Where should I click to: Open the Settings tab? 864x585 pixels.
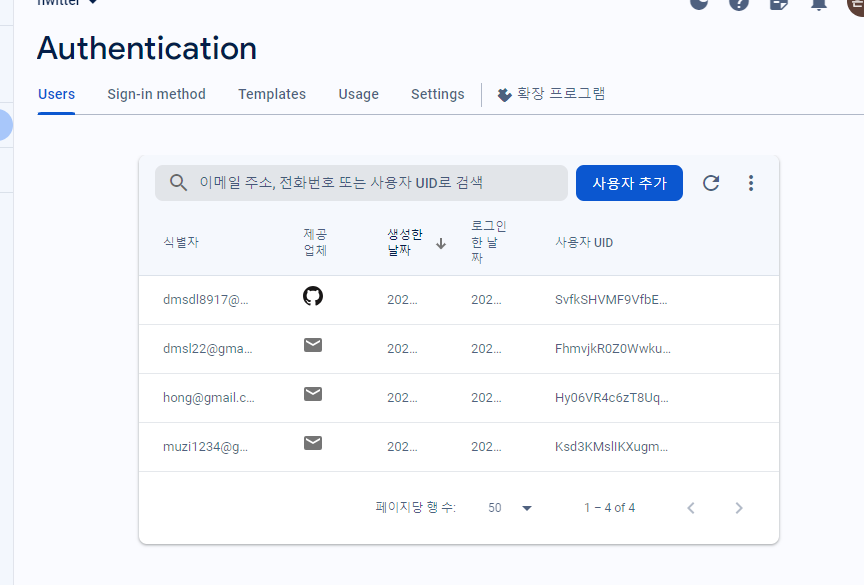pyautogui.click(x=438, y=94)
